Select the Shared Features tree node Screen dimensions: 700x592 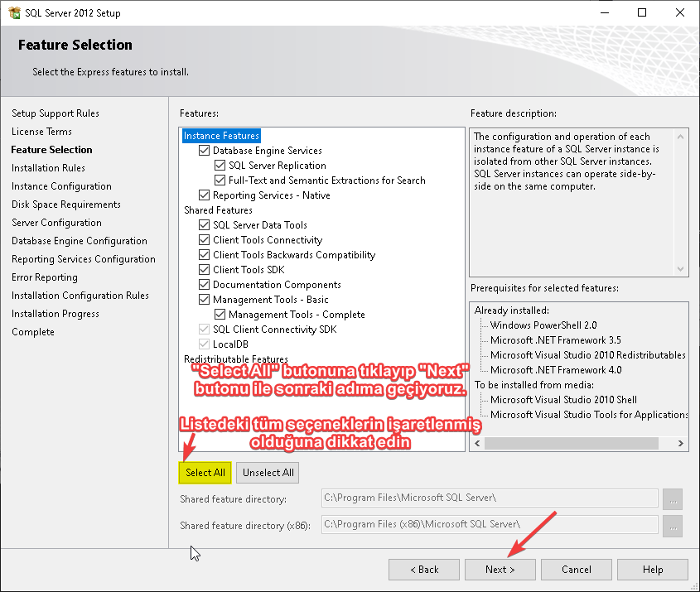218,210
